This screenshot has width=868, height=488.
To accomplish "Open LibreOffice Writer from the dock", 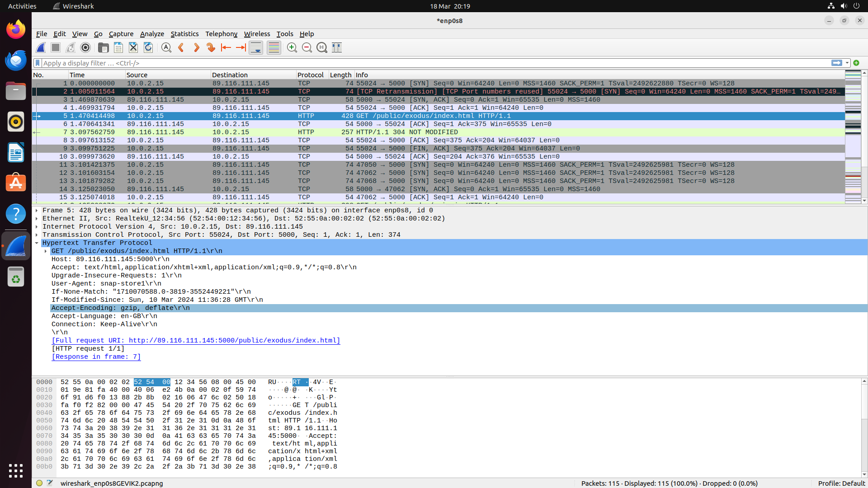I will 16,153.
